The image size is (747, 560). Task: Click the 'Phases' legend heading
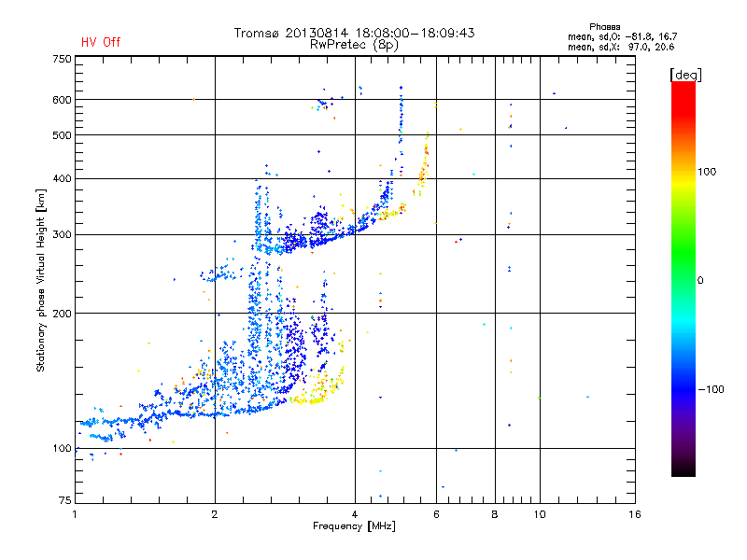pyautogui.click(x=604, y=27)
